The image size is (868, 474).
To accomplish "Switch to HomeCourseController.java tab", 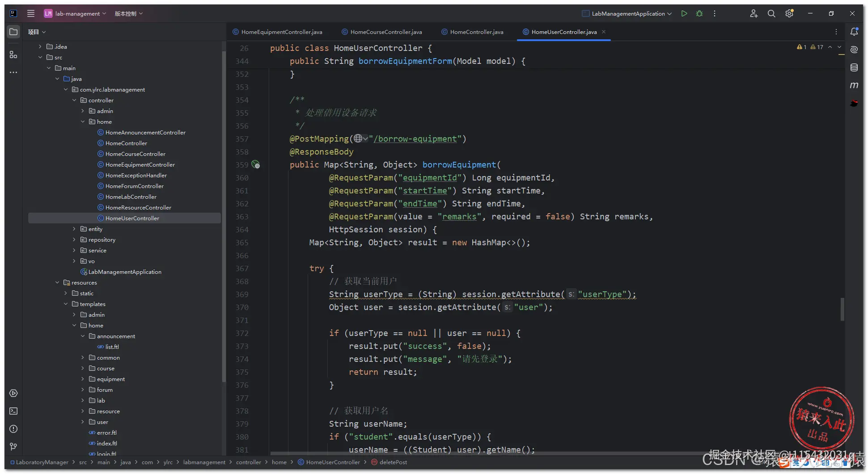I will click(382, 32).
